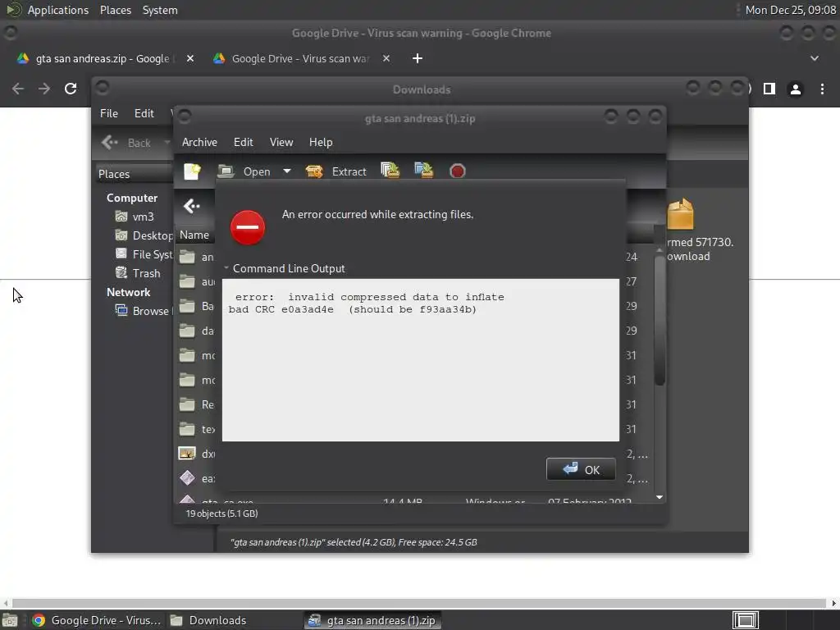
Task: Click scrollbar down arrow in archive list
Action: (x=660, y=498)
